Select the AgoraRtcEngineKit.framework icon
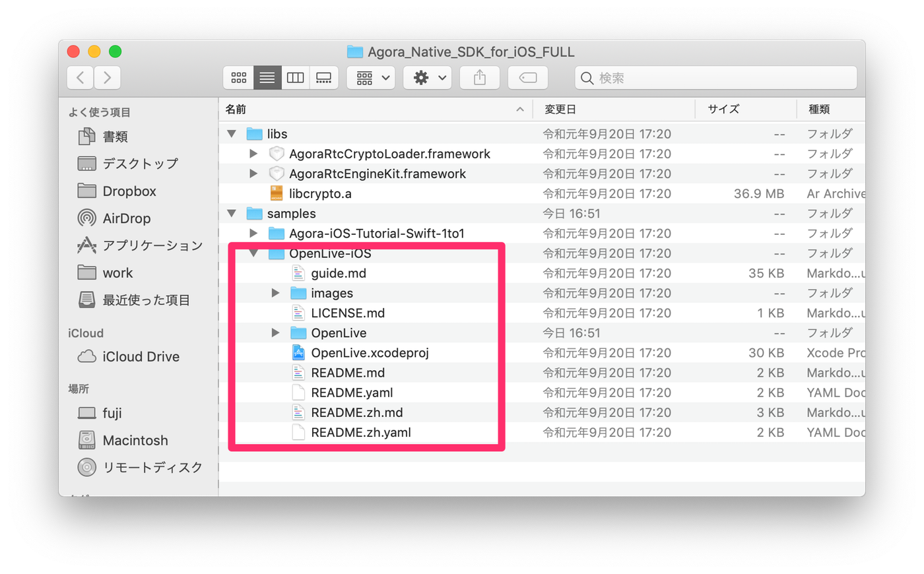Image resolution: width=924 pixels, height=574 pixels. [277, 174]
